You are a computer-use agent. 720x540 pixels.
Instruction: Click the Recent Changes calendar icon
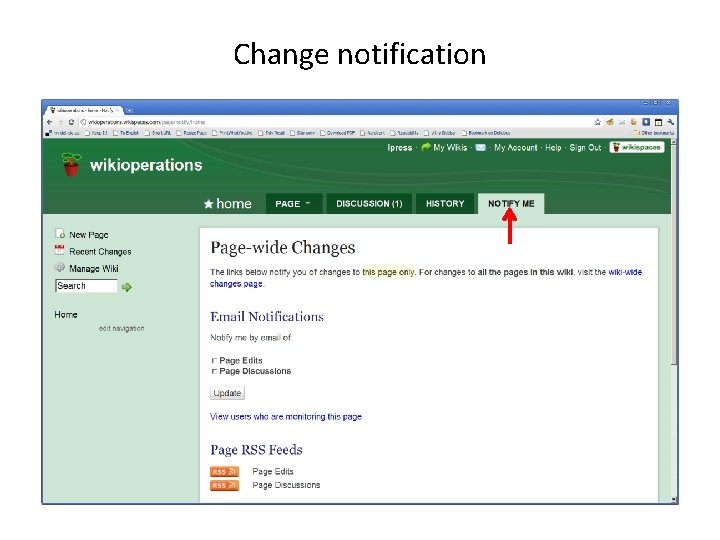click(59, 250)
